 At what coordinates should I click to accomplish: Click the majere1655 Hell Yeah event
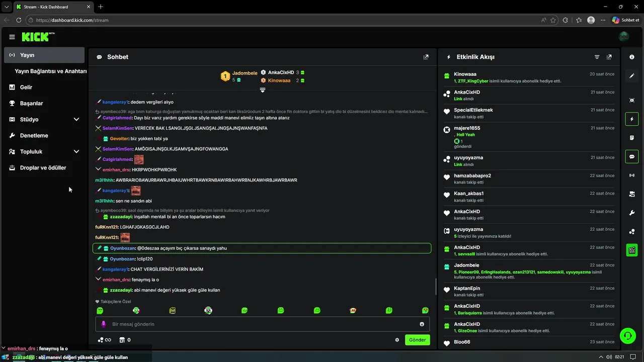tap(529, 137)
